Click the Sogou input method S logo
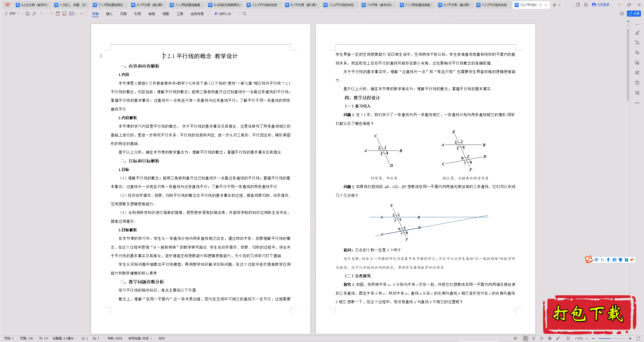Viewport: 644px width, 342px height. [589, 259]
